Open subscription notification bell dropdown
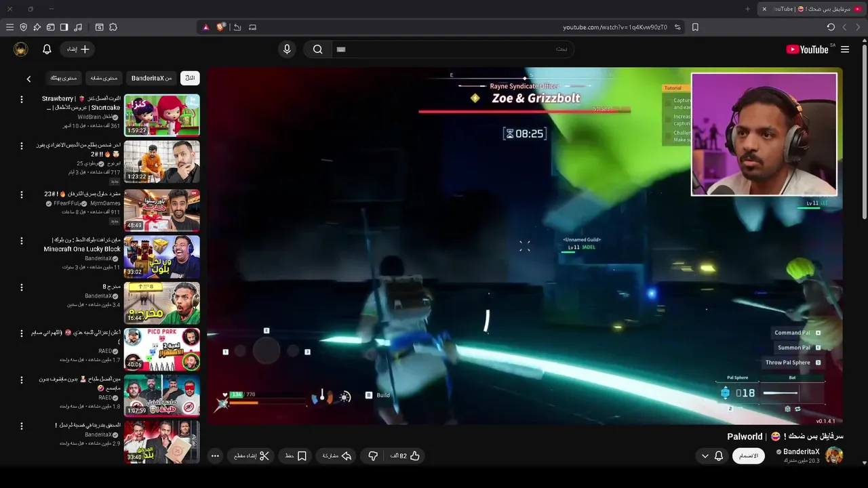The width and height of the screenshot is (868, 488). pos(713,456)
